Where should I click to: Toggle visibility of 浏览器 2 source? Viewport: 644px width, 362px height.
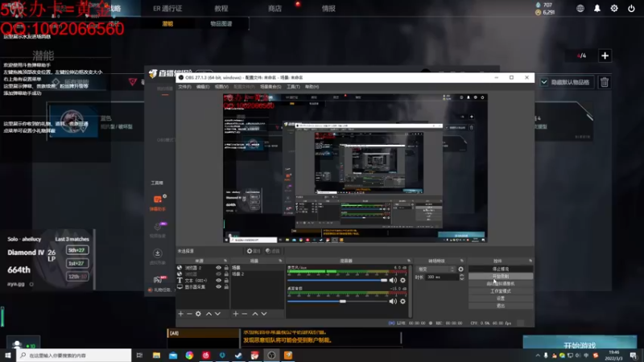click(x=218, y=268)
